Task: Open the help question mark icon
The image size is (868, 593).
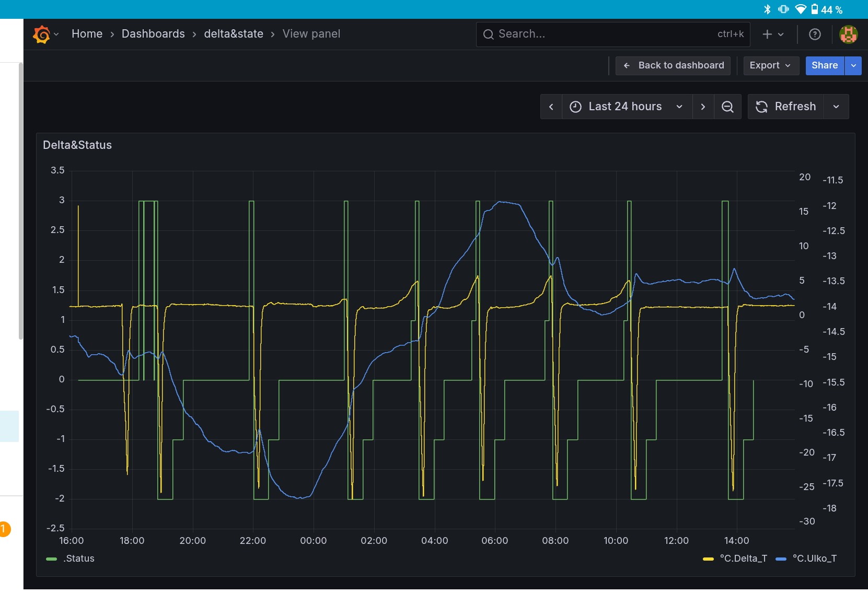Action: point(814,34)
